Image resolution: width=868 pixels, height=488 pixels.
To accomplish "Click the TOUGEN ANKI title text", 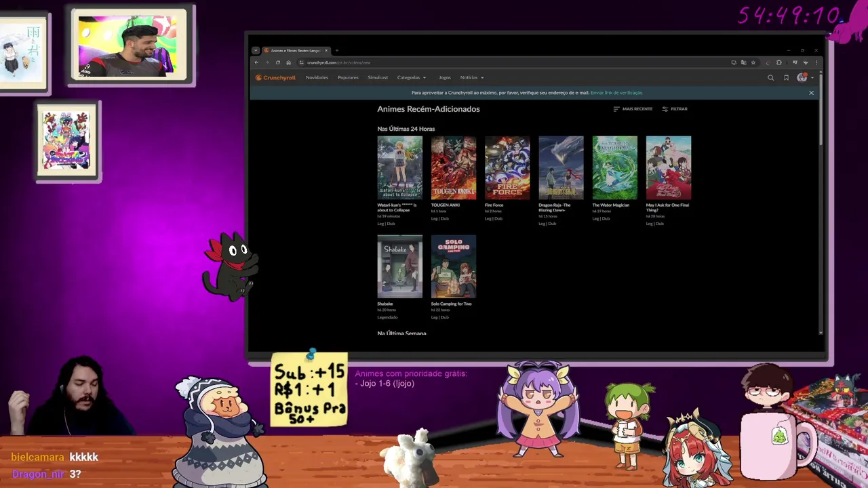I will [x=446, y=205].
